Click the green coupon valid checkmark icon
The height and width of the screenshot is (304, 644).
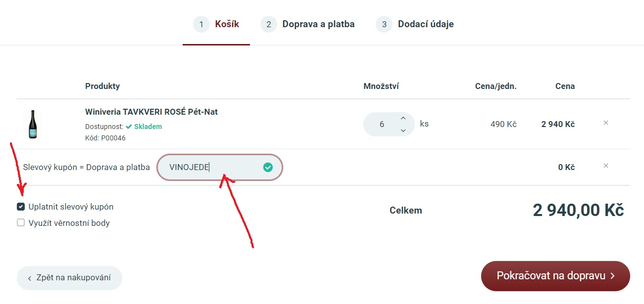(x=268, y=168)
